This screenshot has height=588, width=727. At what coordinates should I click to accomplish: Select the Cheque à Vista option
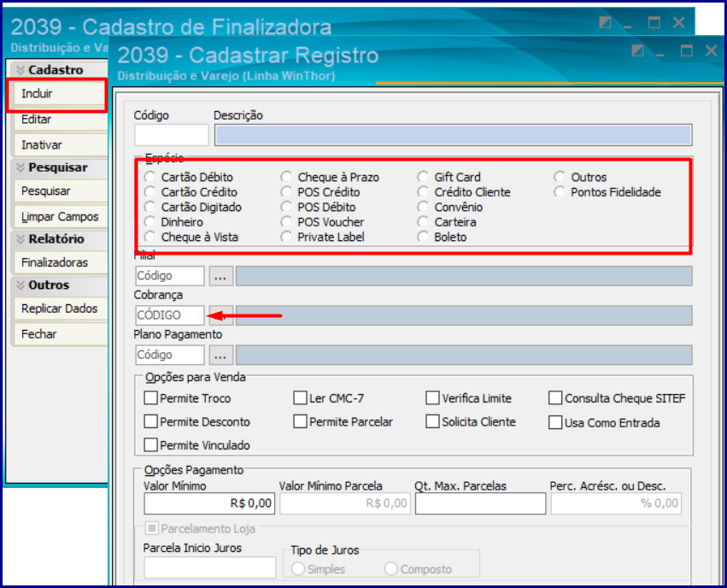[150, 237]
